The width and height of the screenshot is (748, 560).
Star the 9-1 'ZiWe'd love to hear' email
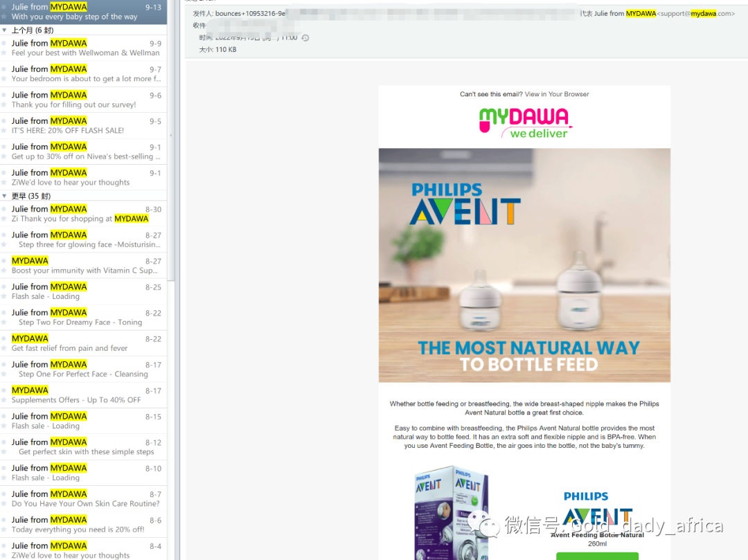pyautogui.click(x=4, y=183)
